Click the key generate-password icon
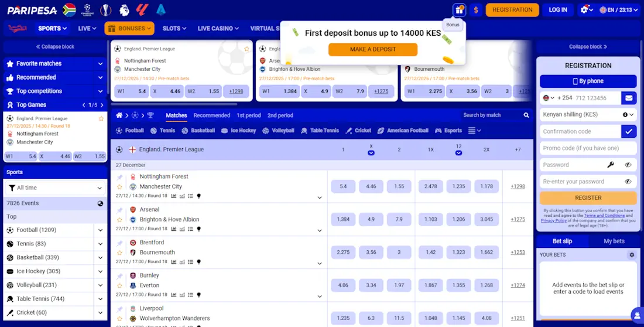 611,165
